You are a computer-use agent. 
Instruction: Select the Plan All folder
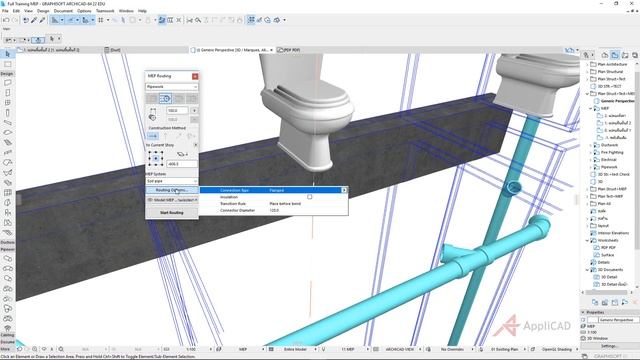point(601,204)
